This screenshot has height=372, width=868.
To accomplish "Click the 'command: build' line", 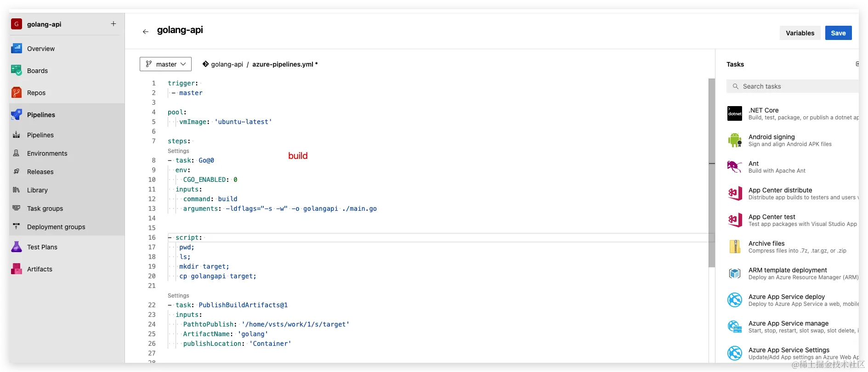I will [x=210, y=199].
